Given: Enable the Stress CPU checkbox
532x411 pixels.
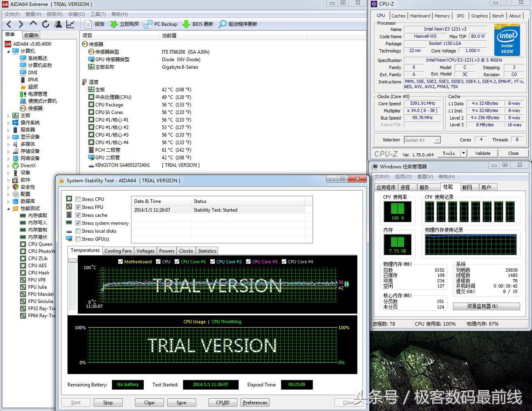Looking at the screenshot, I should 78,199.
